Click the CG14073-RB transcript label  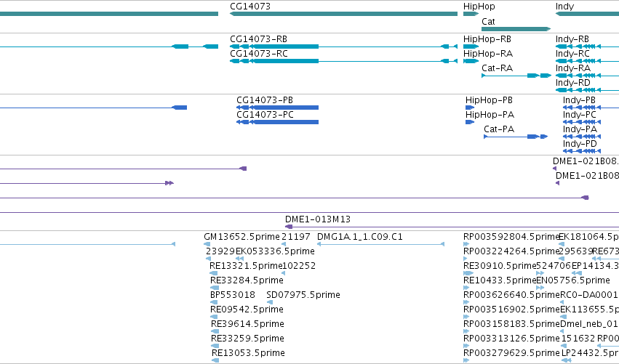coord(258,39)
